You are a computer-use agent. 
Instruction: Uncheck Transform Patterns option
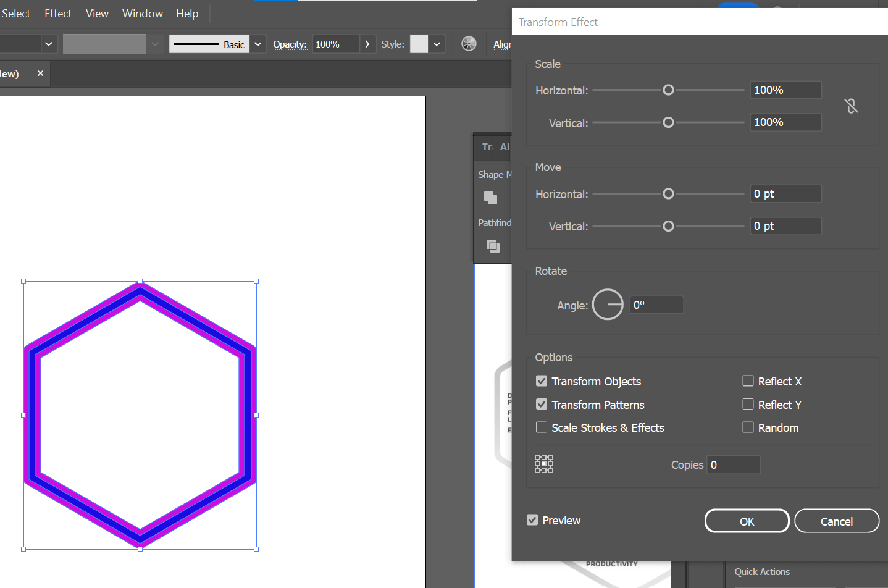[542, 404]
